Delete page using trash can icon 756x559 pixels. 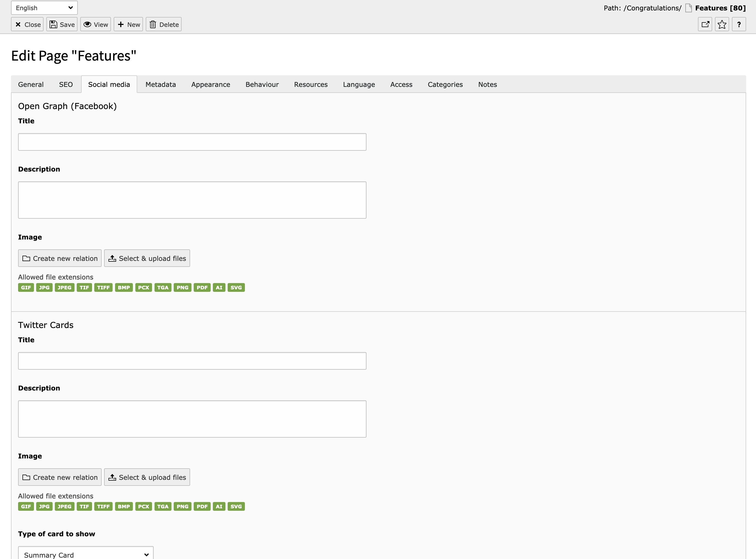coord(164,24)
